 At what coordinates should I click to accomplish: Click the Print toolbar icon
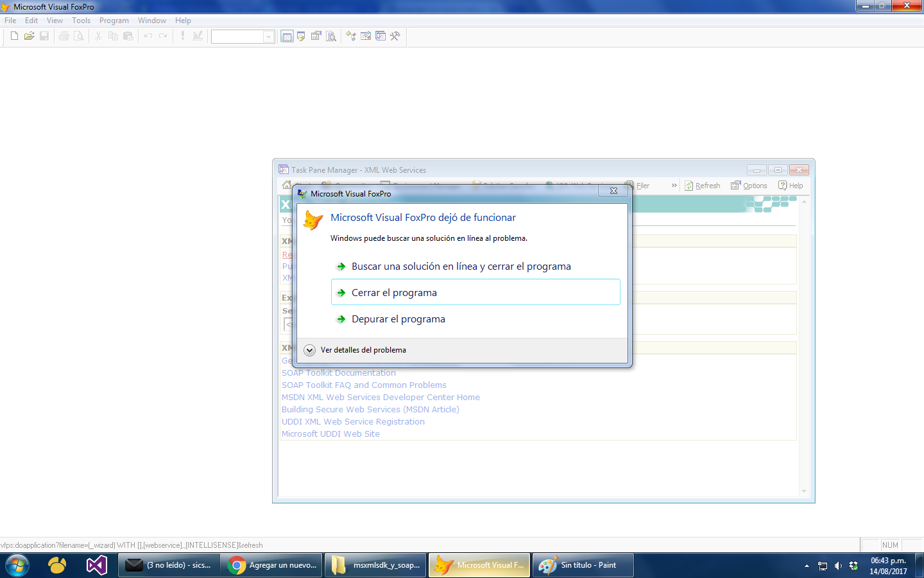[64, 36]
